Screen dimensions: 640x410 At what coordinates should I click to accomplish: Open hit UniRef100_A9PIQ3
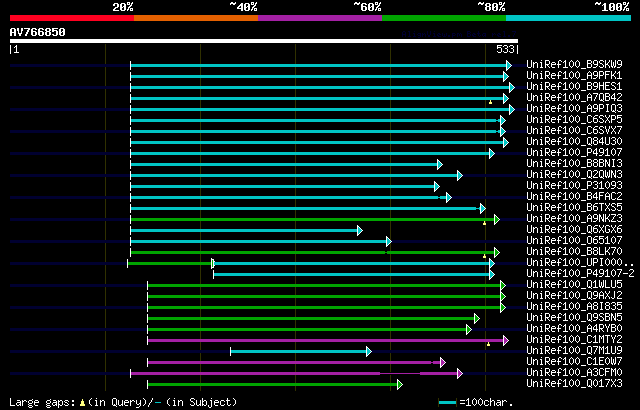pyautogui.click(x=574, y=109)
